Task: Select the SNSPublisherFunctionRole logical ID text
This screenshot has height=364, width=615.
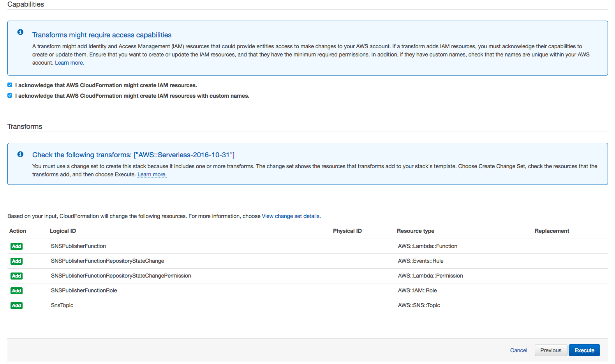Action: [x=84, y=290]
